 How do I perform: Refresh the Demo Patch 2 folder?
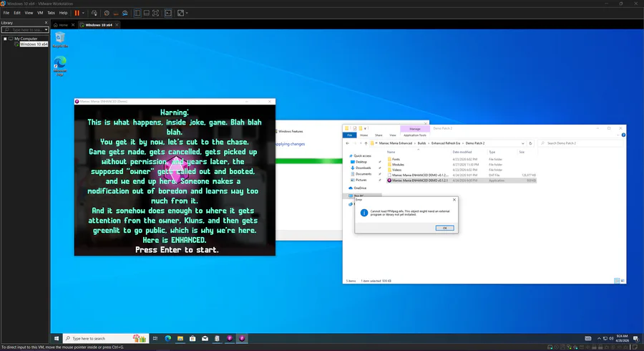pyautogui.click(x=531, y=143)
